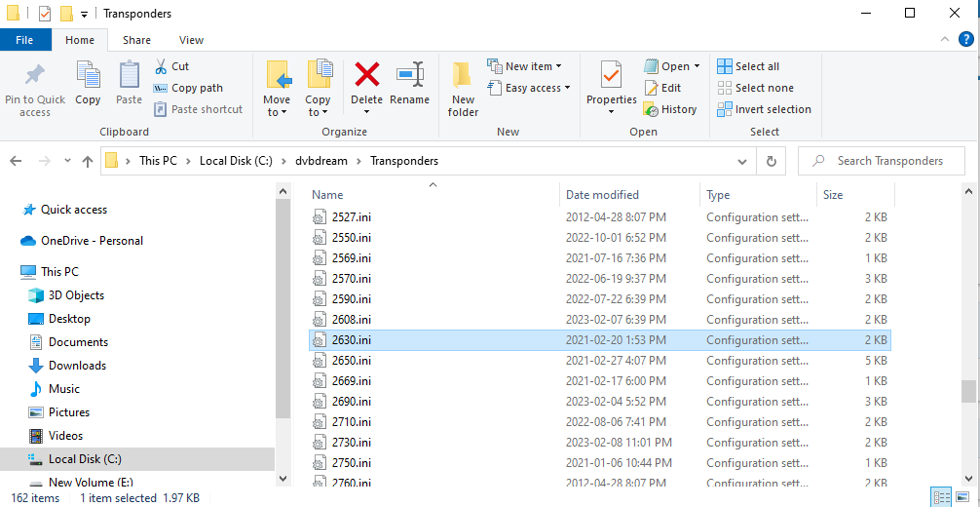
Task: Sort by the Size column
Action: pyautogui.click(x=855, y=195)
